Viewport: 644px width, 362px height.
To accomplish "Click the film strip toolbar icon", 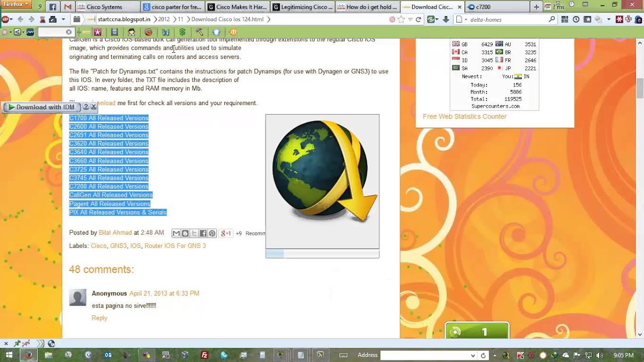I will coord(115,32).
